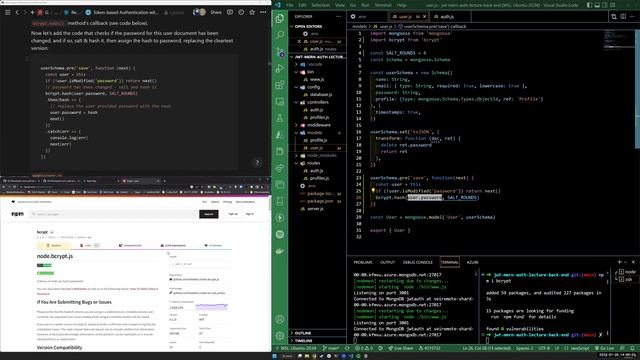Click the npm search packages input field

point(113,214)
